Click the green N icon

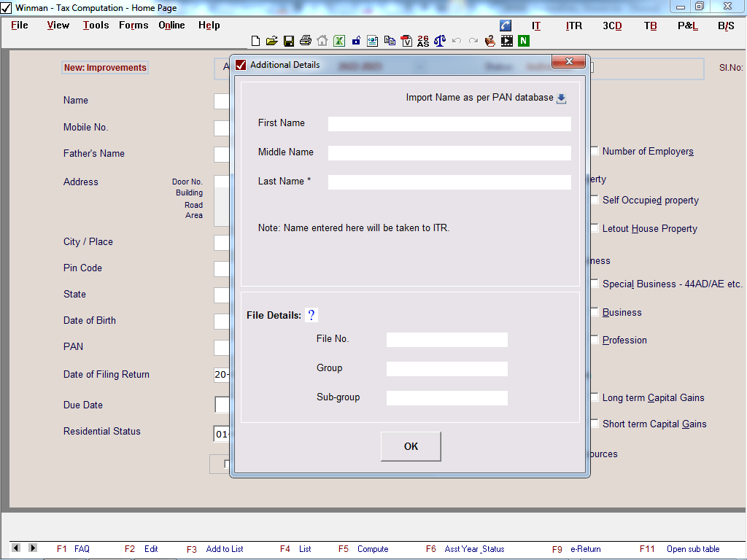[x=523, y=41]
